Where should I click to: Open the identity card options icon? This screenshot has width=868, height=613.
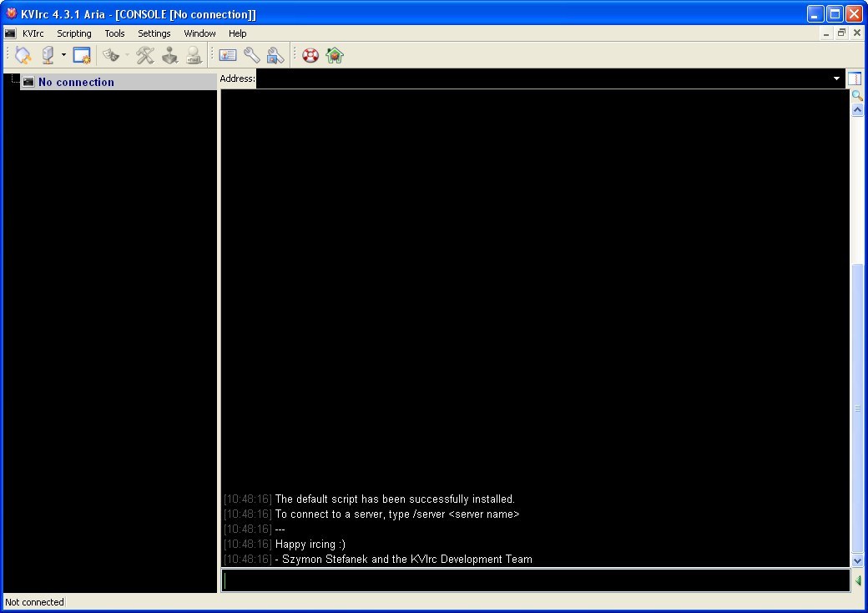coord(228,55)
